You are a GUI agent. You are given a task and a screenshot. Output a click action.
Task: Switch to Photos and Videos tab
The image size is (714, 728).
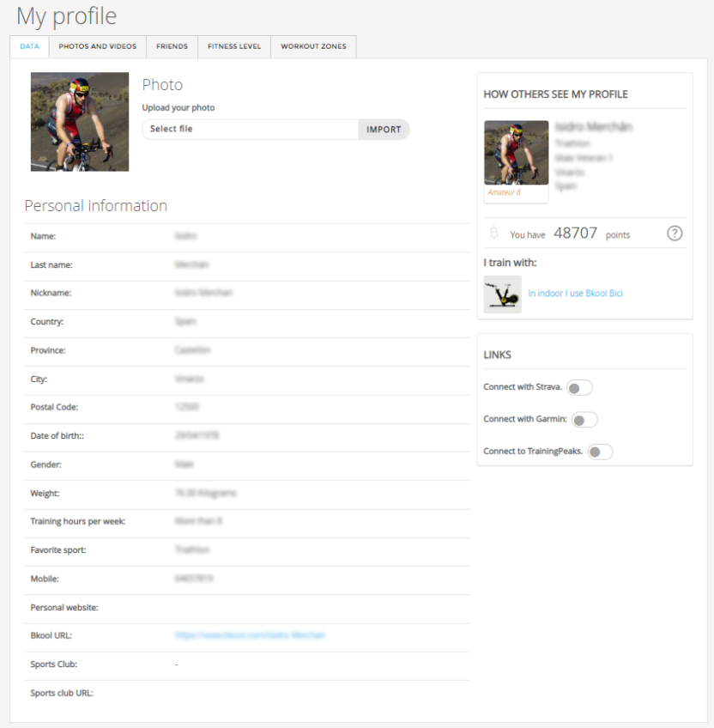tap(98, 46)
